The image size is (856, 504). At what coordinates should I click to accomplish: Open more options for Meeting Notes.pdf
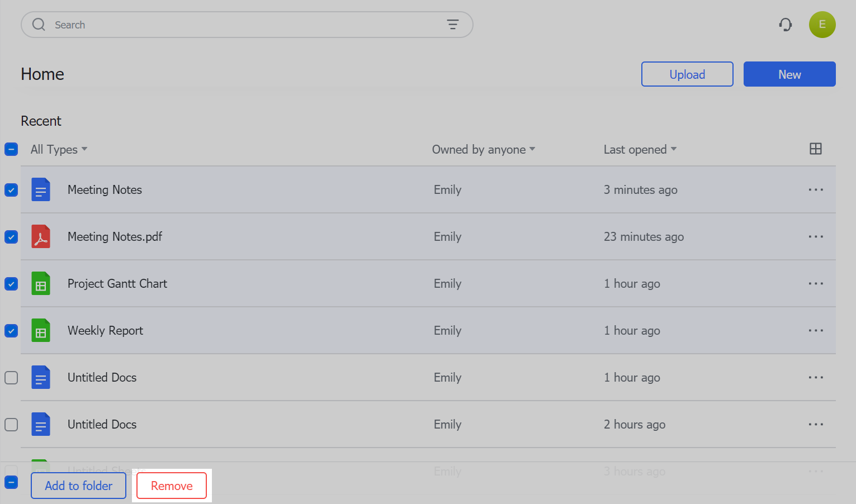click(x=816, y=236)
